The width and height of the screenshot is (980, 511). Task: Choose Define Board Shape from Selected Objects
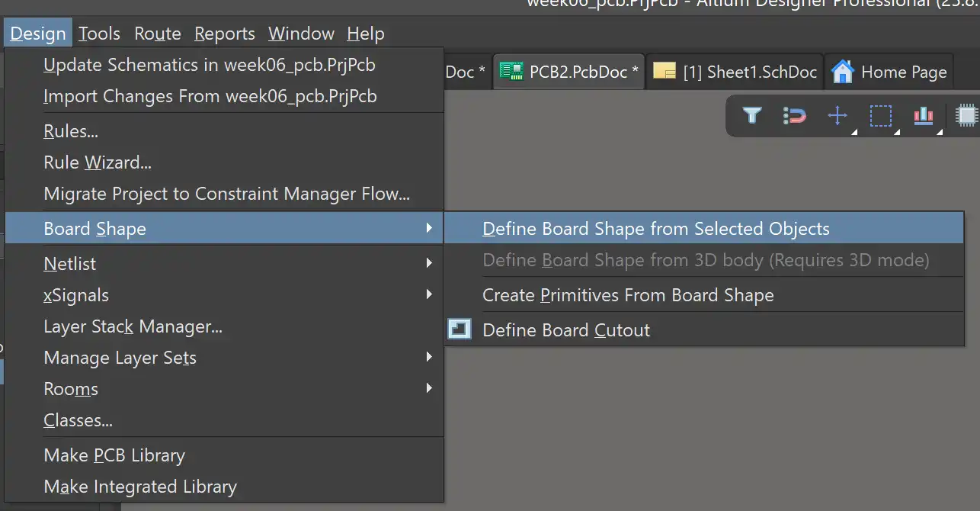(x=655, y=229)
